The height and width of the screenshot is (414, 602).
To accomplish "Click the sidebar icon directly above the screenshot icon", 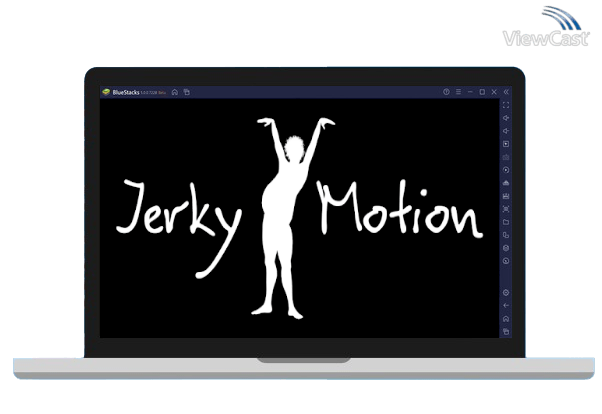I will [506, 196].
